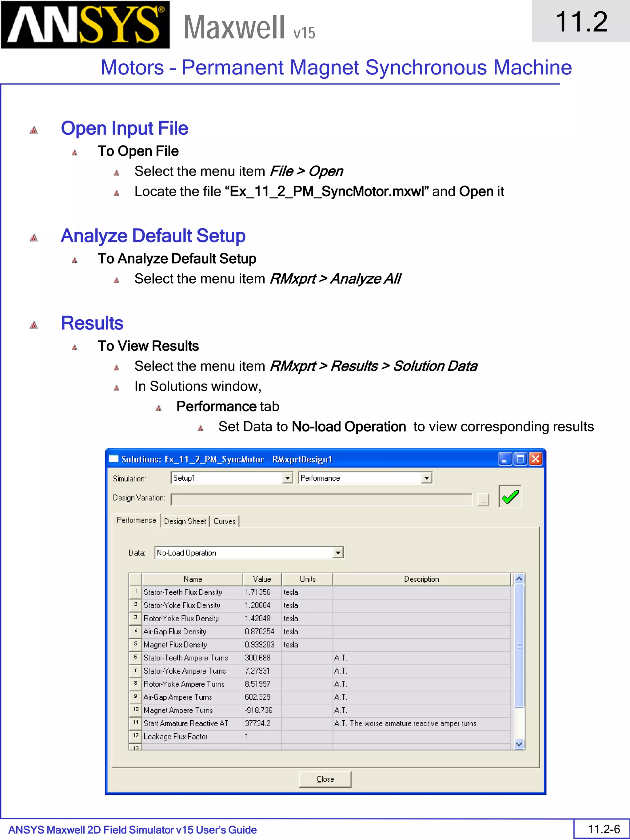Select the Stator-Yoke Ampere Turns row
630x840 pixels.
(320, 671)
